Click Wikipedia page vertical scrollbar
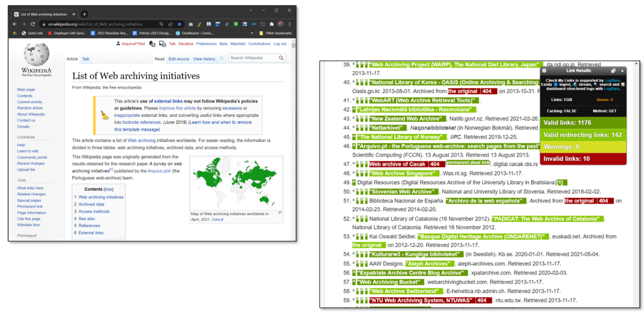The width and height of the screenshot is (644, 313). pyautogui.click(x=293, y=140)
